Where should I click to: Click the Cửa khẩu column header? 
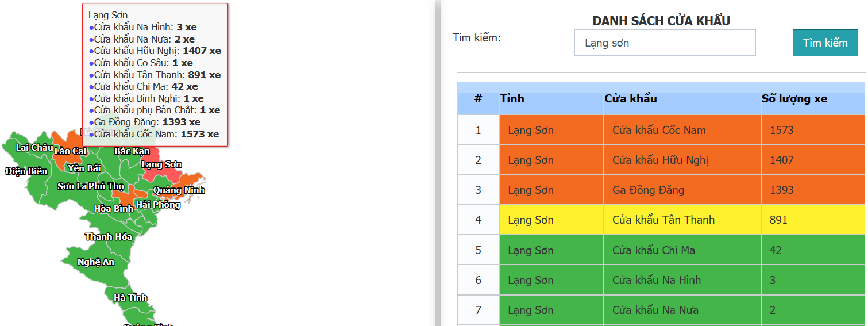click(631, 99)
